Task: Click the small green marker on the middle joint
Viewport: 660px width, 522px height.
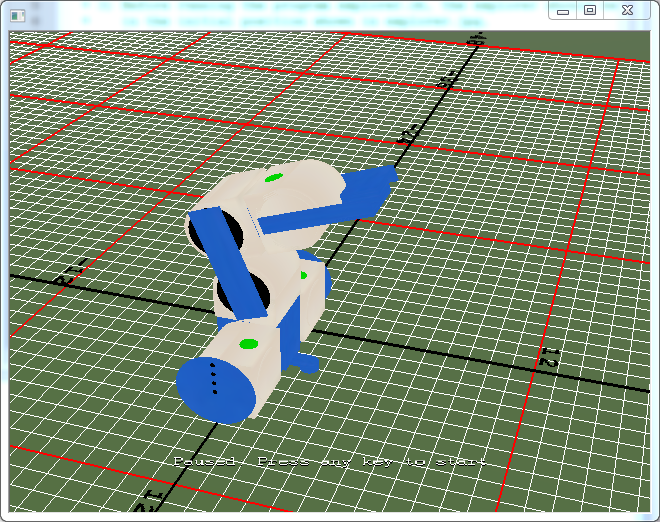Action: tap(303, 275)
